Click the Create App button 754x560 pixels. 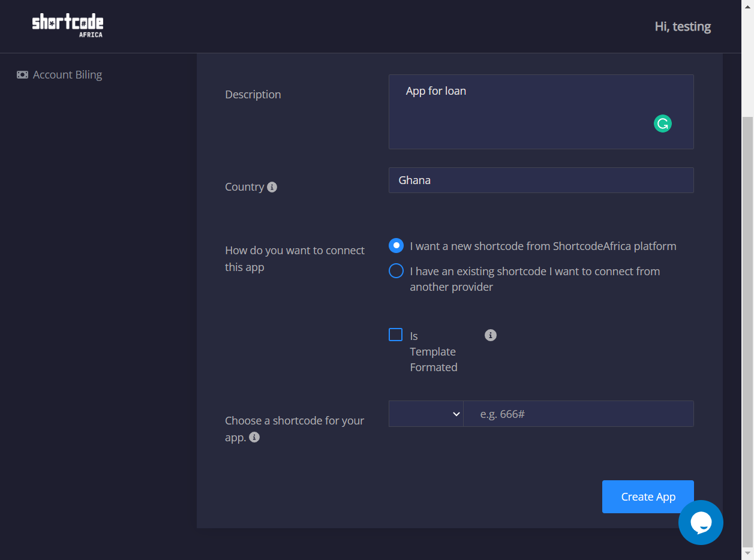pos(648,496)
